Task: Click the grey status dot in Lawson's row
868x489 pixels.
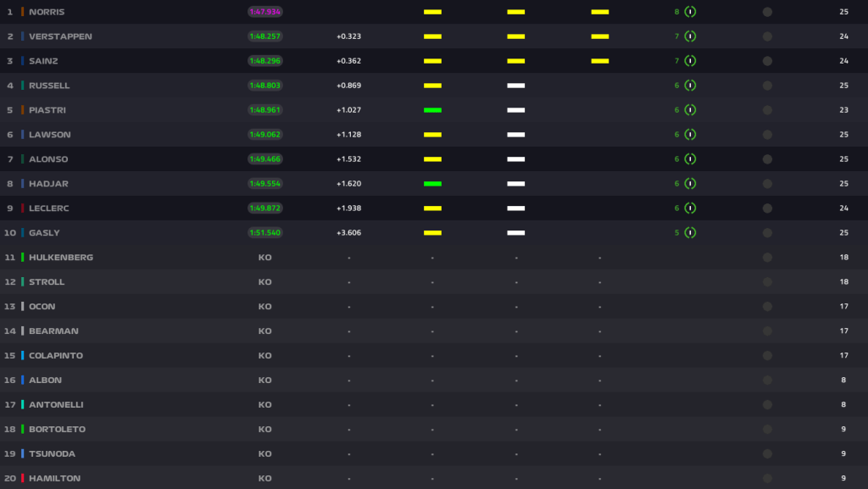Action: click(767, 135)
